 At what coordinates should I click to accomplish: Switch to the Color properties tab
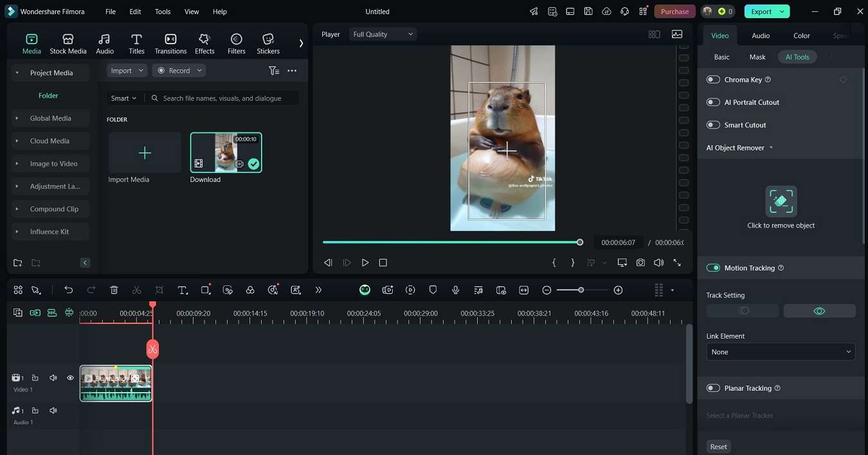tap(802, 36)
